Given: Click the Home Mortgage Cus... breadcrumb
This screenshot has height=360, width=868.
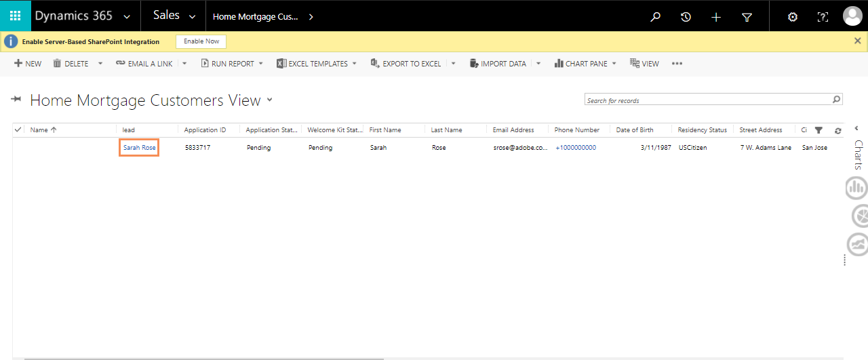Looking at the screenshot, I should (x=256, y=17).
